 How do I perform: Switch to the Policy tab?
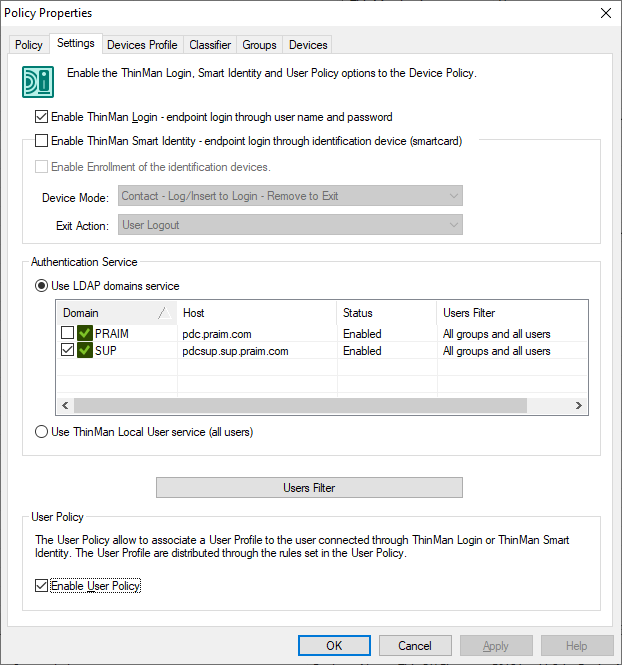point(29,45)
